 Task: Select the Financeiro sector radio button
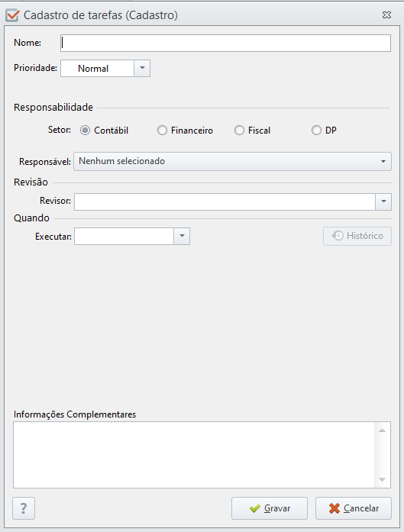coord(162,131)
